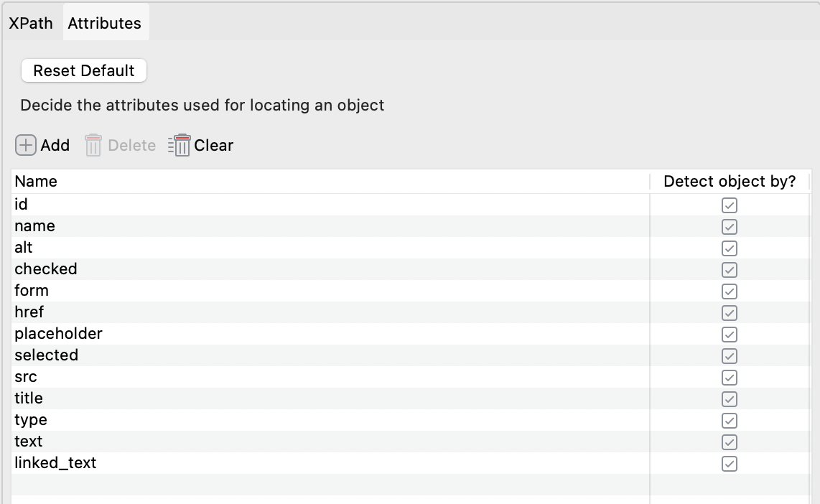Viewport: 820px width, 504px height.
Task: Toggle the alt detect checkbox
Action: click(730, 248)
